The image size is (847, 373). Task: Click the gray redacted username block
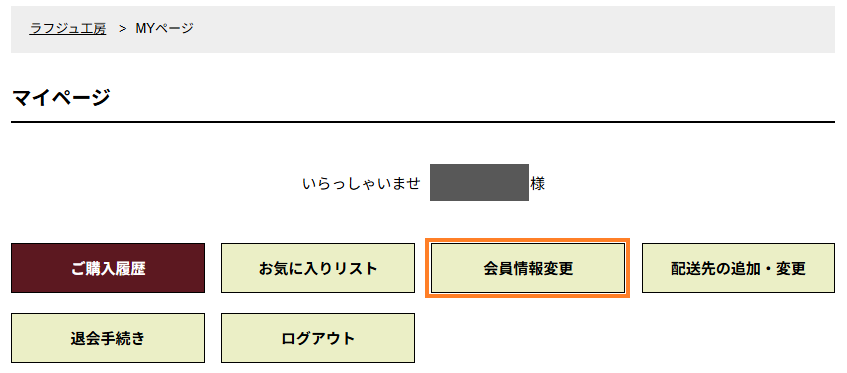tap(479, 182)
